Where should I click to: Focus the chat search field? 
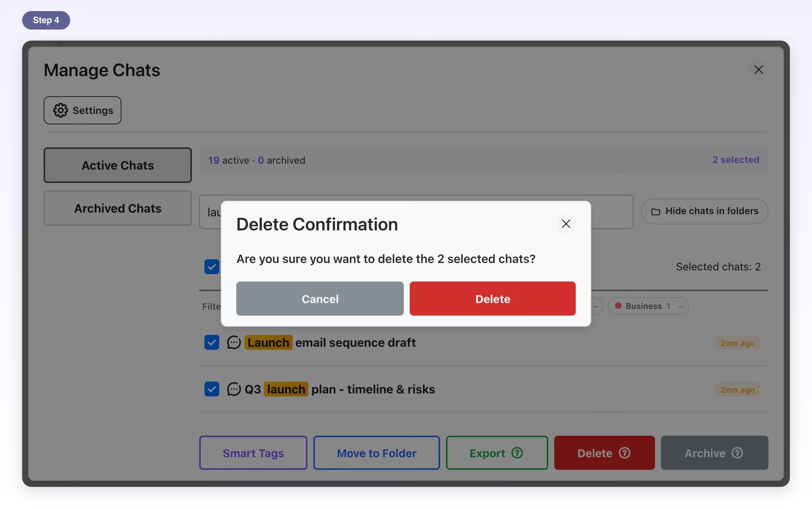(416, 212)
